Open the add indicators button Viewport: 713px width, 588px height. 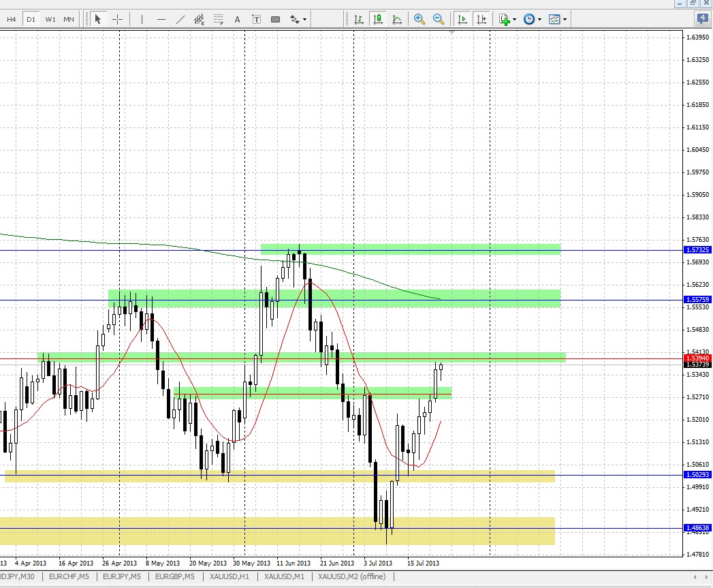coord(505,19)
